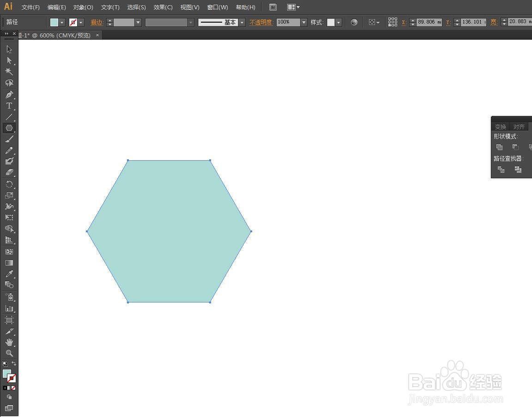Open the 视图(V) menu
This screenshot has width=532, height=417.
pos(190,7)
